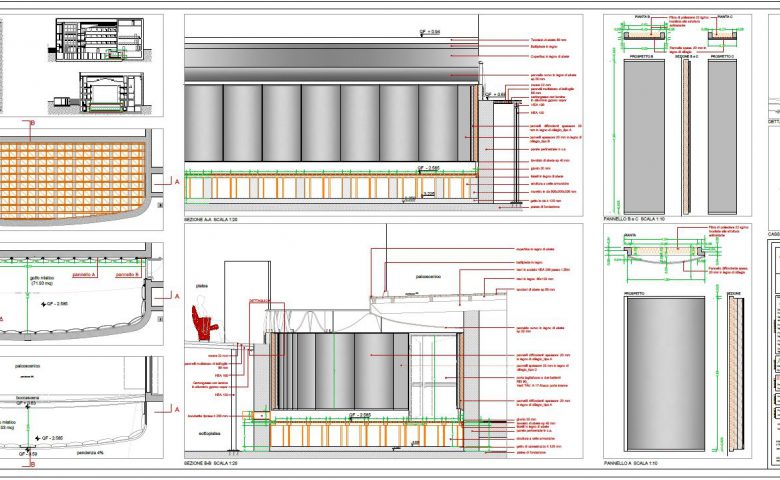
Task: Click the 'PANNELLO B e C SCALA 1:10' caption
Action: 634,219
